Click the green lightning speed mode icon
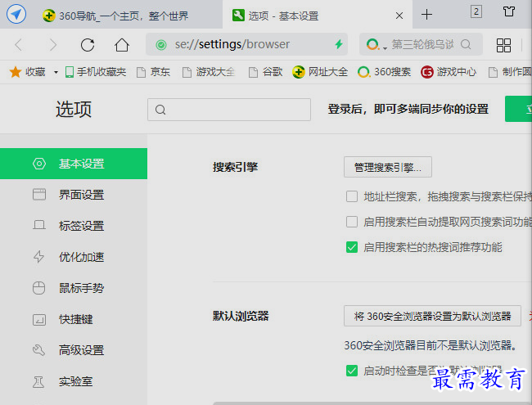The image size is (532, 405). [x=338, y=44]
